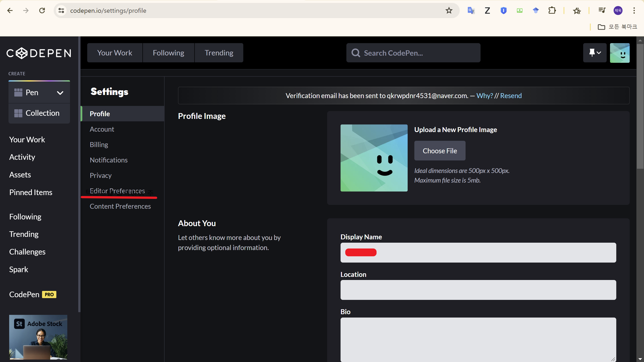Open the user avatar menu in header

point(619,53)
